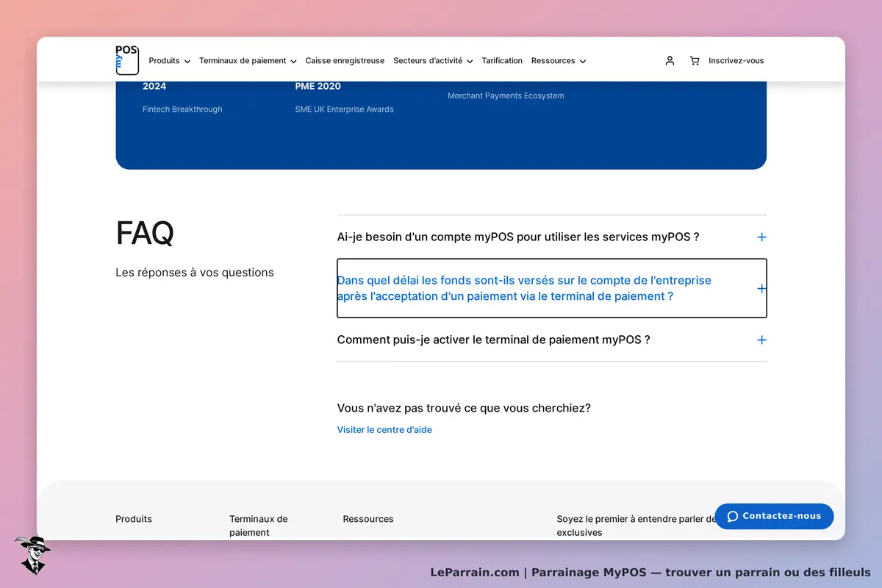The image size is (882, 588).
Task: Click the myPOS logo
Action: pyautogui.click(x=127, y=60)
